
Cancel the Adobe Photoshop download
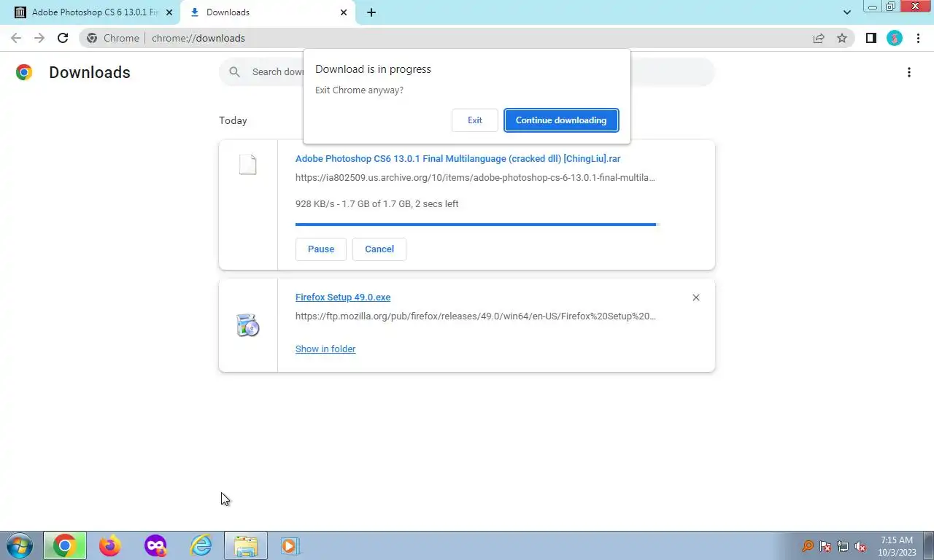click(379, 249)
